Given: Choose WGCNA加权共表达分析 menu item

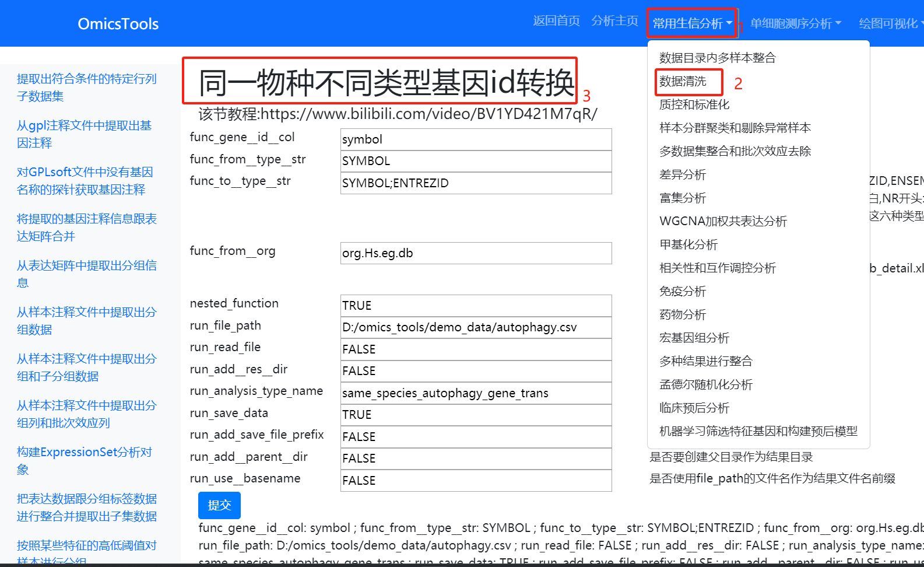Looking at the screenshot, I should [723, 221].
